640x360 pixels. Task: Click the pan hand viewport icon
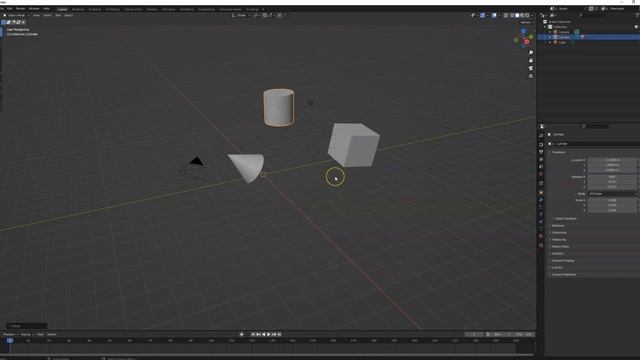[531, 60]
